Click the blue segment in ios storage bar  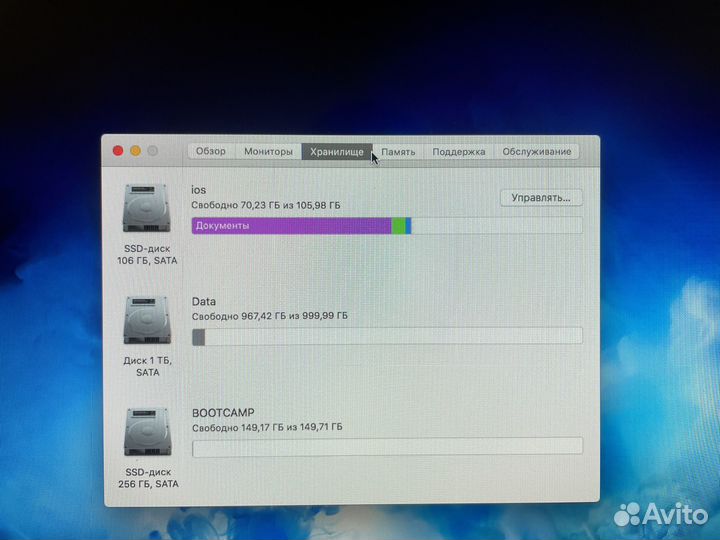pyautogui.click(x=409, y=226)
